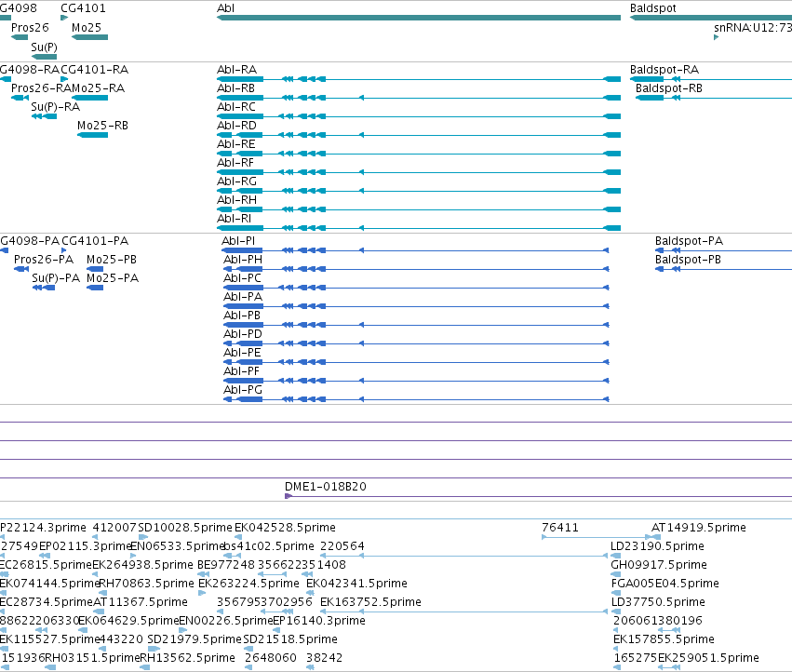Click the FGA005E04.5prime EST label
Viewport: 792px width, 672px height.
(x=664, y=583)
